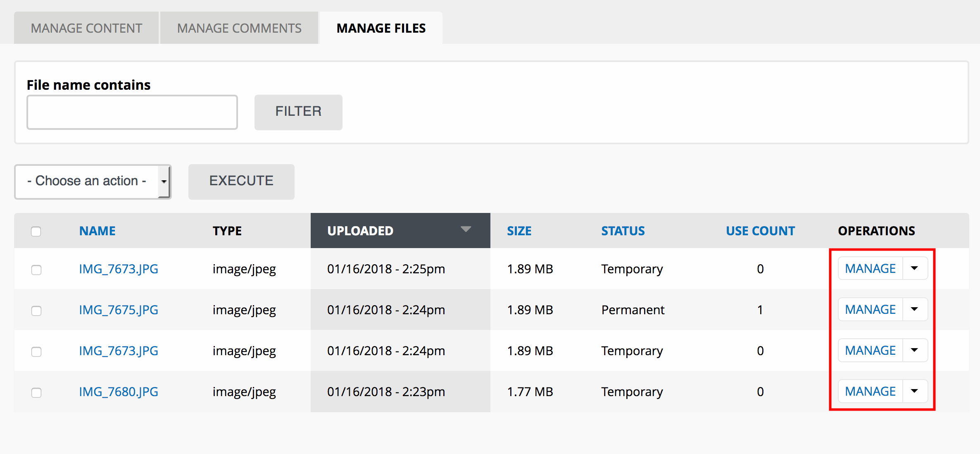The image size is (980, 454).
Task: Switch to the MANAGE COMMENTS tab
Action: [x=239, y=27]
